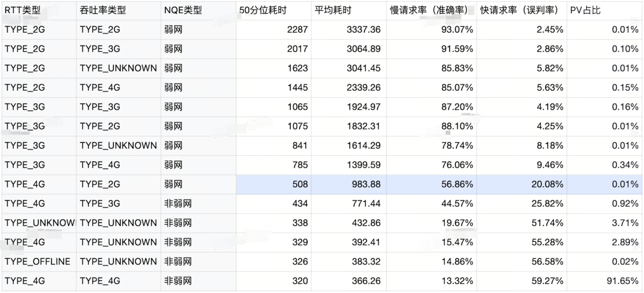Select the 3041.45 cell
Image resolution: width=644 pixels, height=293 pixels.
pos(349,68)
